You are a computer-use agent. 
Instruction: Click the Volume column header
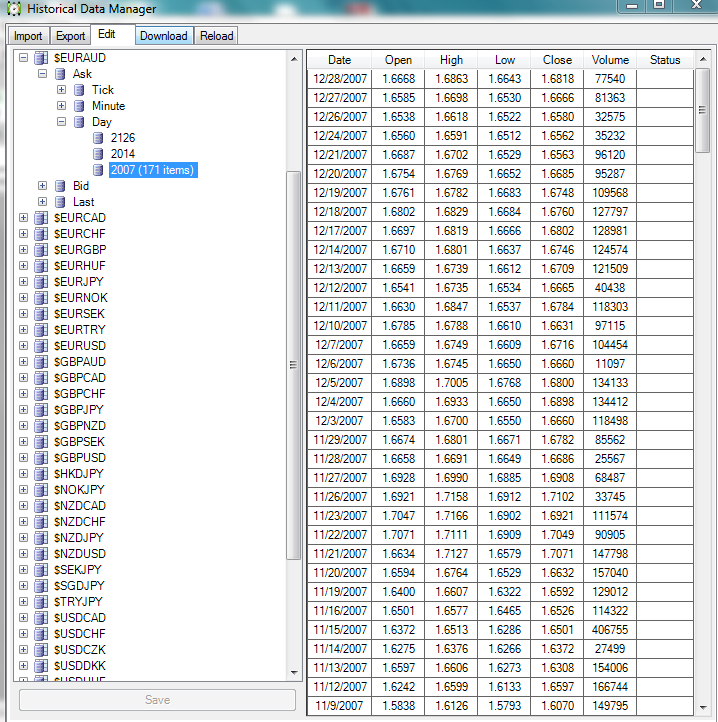(x=610, y=60)
